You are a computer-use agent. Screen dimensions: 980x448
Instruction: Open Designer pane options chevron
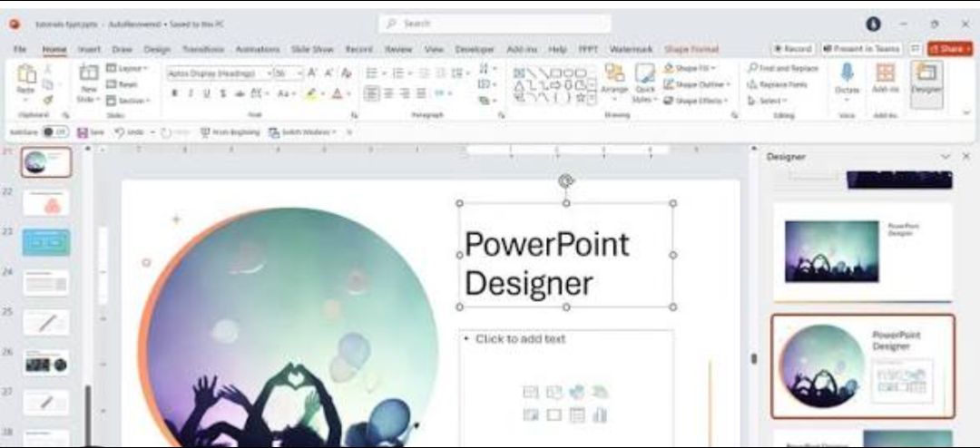[x=946, y=156]
